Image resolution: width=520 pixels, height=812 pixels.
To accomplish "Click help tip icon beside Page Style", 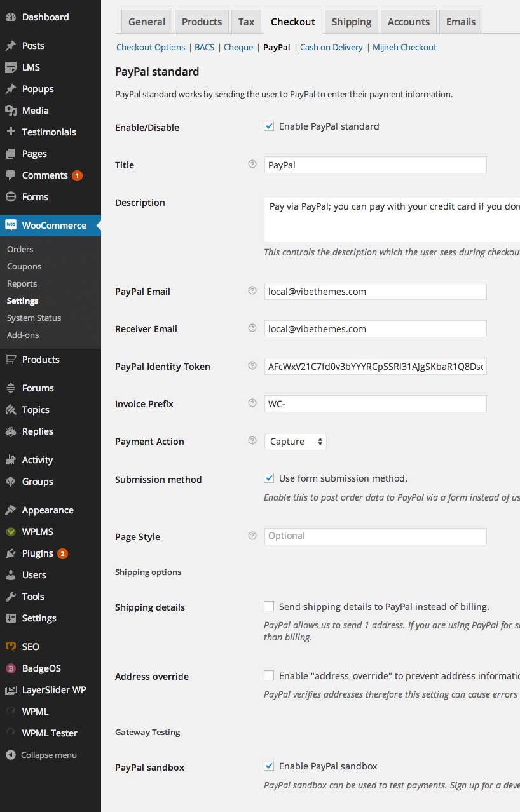I will (252, 536).
